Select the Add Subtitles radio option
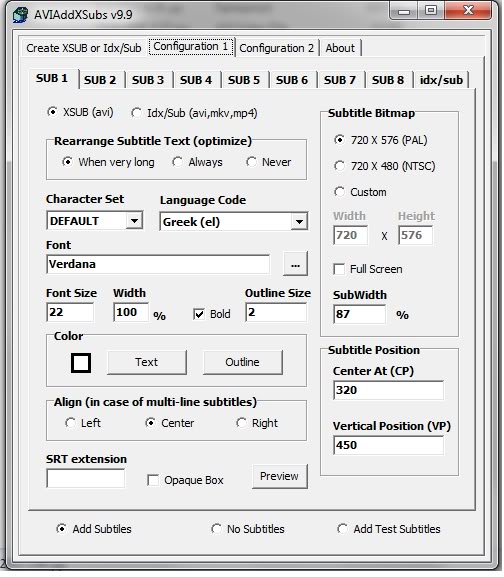 point(94,529)
